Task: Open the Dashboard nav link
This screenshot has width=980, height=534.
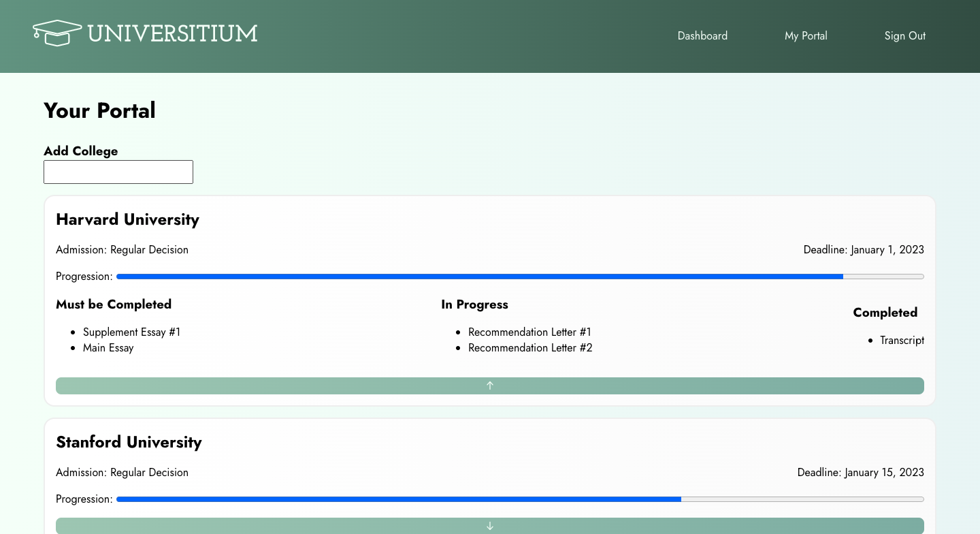Action: tap(702, 36)
